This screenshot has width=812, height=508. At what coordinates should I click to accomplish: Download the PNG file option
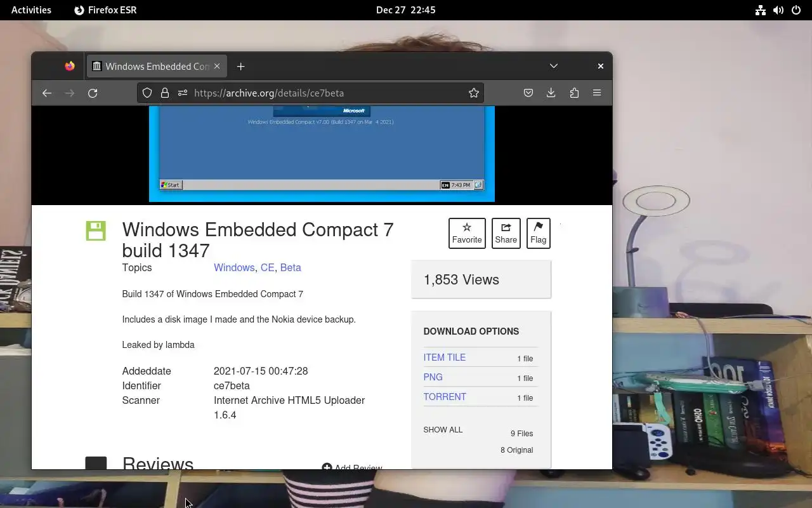click(x=433, y=377)
